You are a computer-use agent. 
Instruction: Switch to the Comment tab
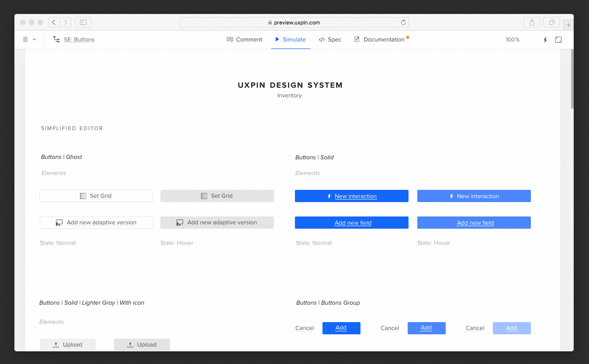coord(245,39)
